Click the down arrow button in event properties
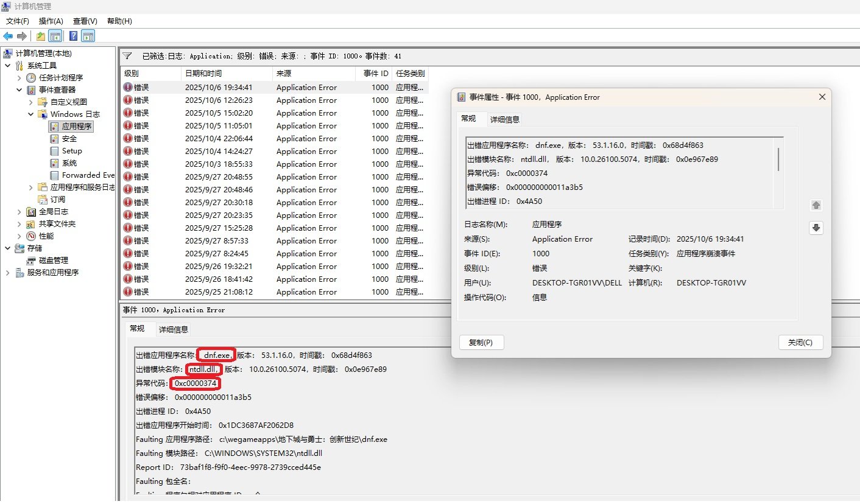Screen dimensions: 860x504 tap(816, 228)
